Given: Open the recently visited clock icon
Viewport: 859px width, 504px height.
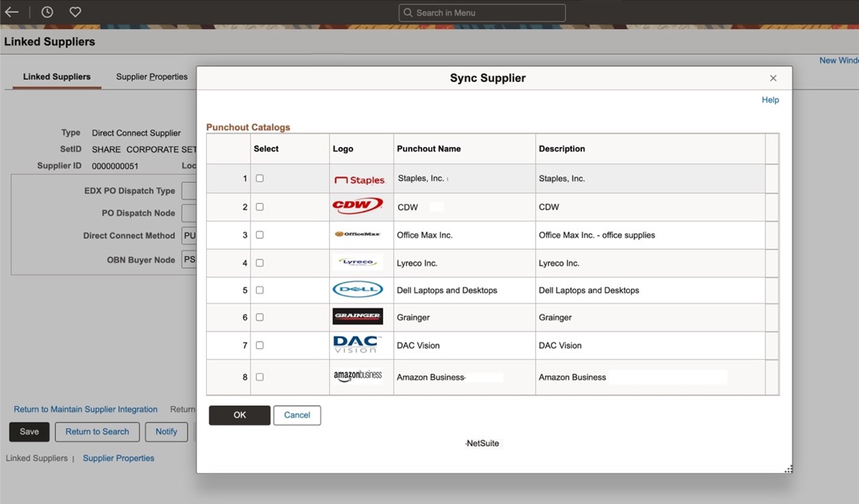Looking at the screenshot, I should (47, 12).
